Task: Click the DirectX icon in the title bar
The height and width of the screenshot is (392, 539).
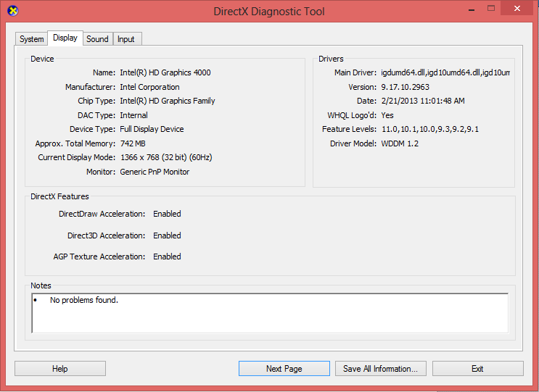Action: [x=13, y=11]
